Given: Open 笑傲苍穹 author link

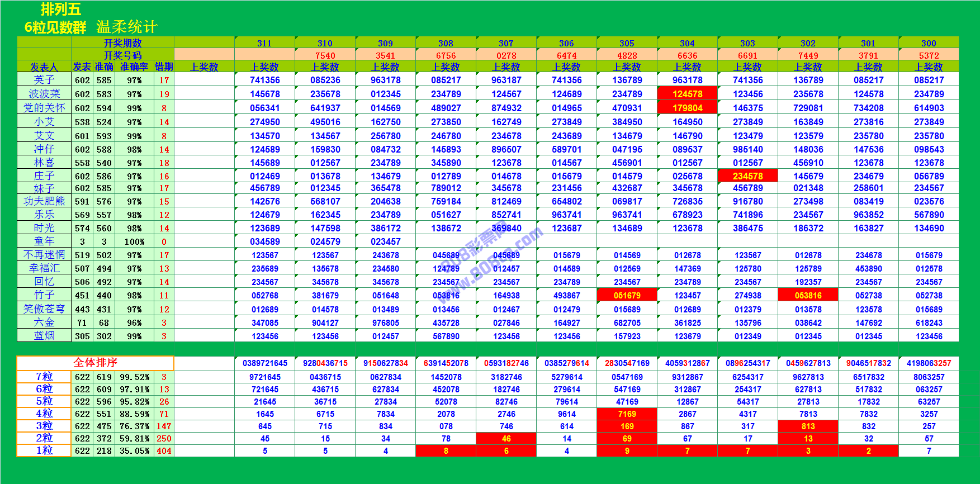Looking at the screenshot, I should [44, 309].
